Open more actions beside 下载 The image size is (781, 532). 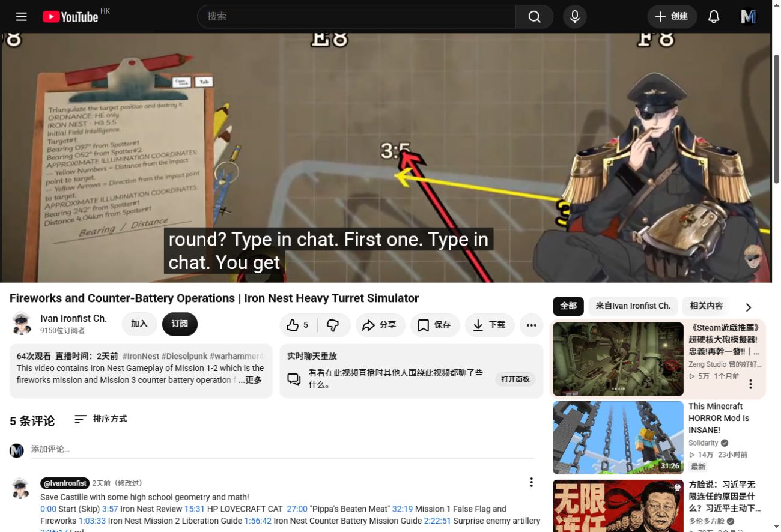coord(531,325)
